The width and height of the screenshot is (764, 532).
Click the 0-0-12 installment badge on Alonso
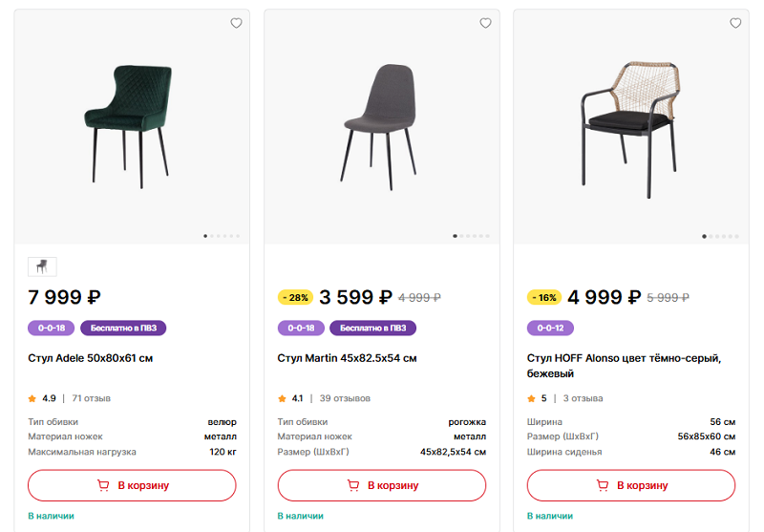[x=550, y=328]
